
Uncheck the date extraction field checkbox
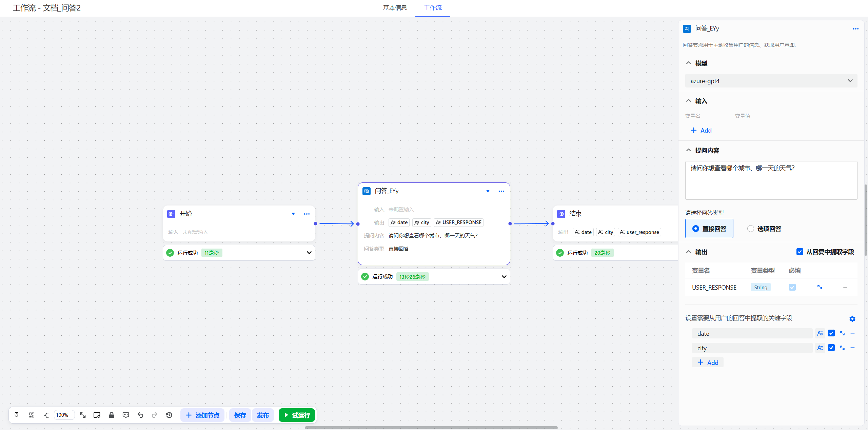tap(831, 333)
